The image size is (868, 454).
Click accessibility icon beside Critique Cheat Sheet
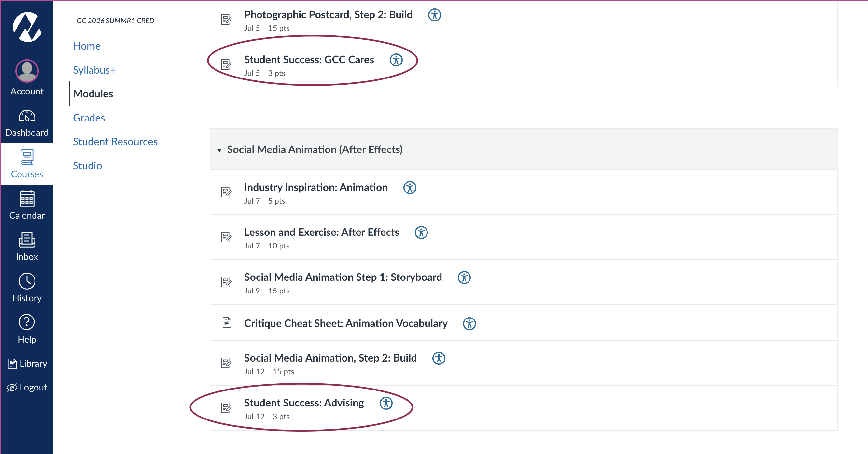tap(469, 323)
